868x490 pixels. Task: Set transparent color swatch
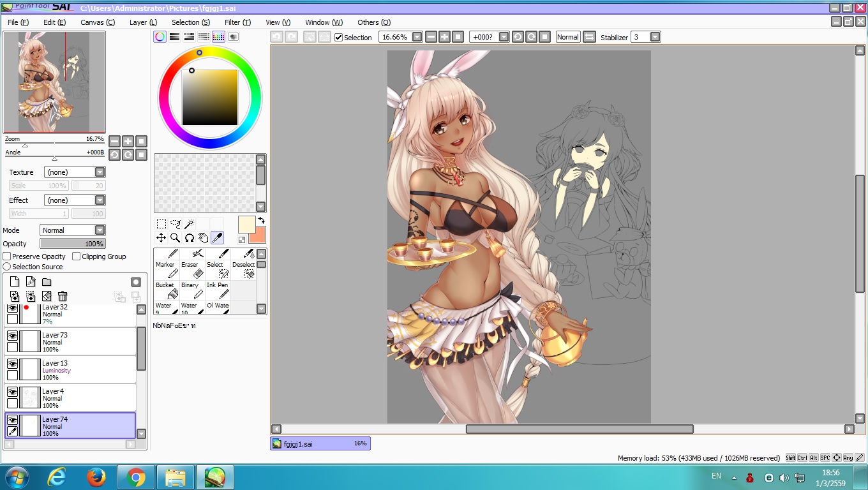[242, 240]
